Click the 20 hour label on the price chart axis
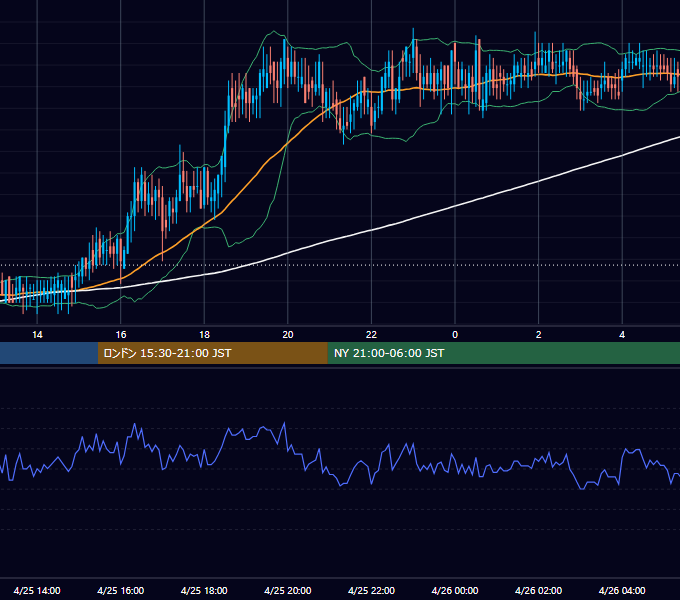Screen dimensions: 680x600 (288, 335)
